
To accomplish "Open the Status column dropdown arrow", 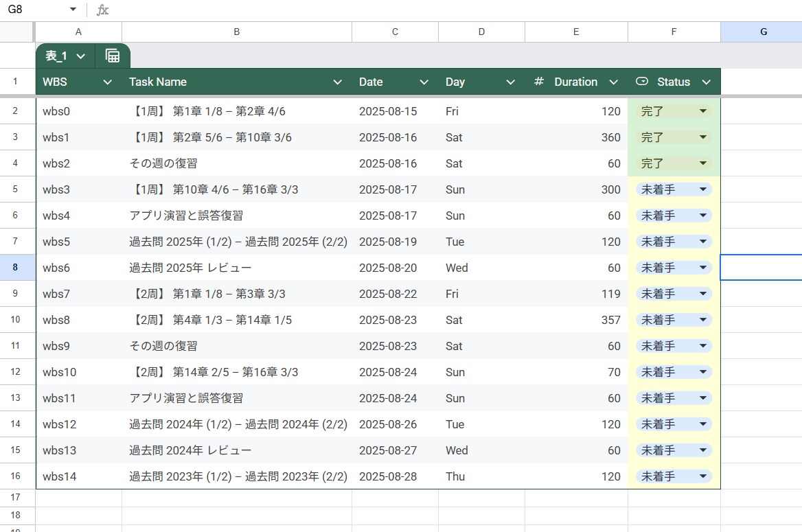I will point(707,82).
